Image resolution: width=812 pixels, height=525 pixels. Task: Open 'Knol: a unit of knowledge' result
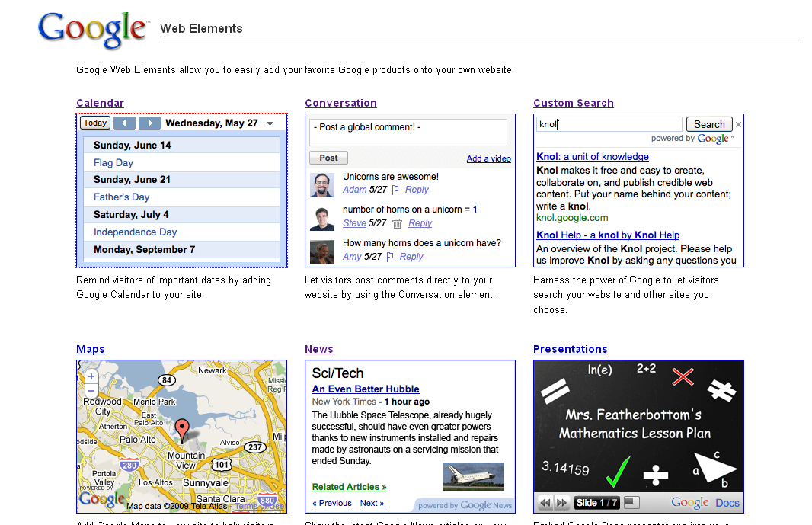[x=593, y=156]
